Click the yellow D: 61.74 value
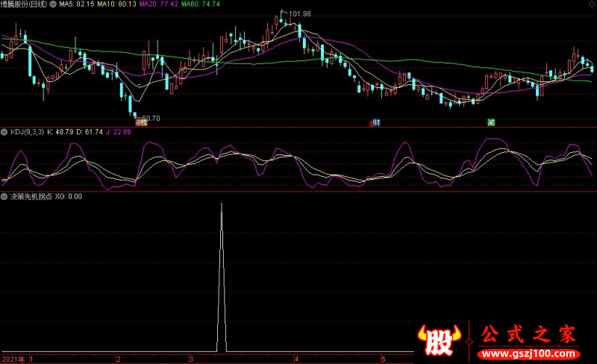The height and width of the screenshot is (364, 597). tap(90, 132)
